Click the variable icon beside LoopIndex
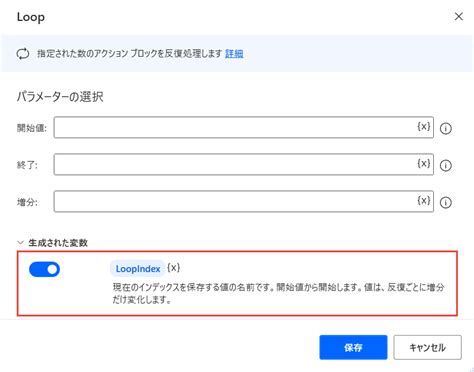Viewport: 474px width, 372px height. tap(173, 268)
